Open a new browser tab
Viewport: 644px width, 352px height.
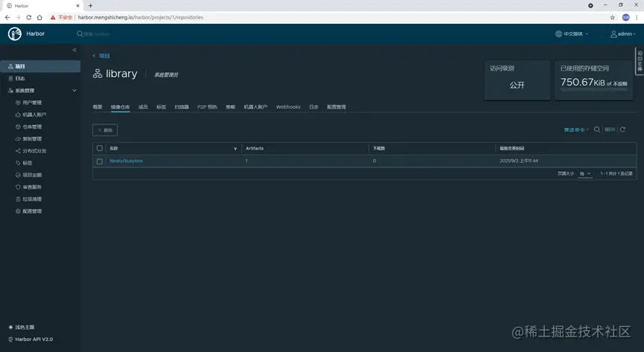(90, 6)
